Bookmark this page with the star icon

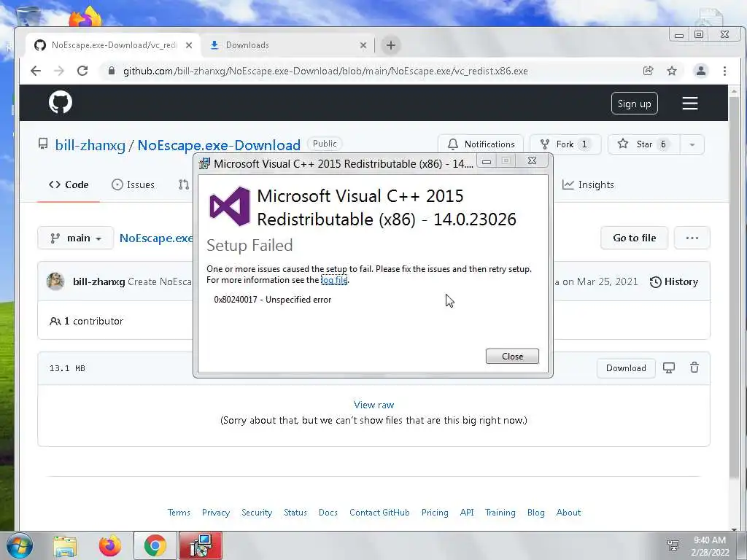tap(672, 71)
